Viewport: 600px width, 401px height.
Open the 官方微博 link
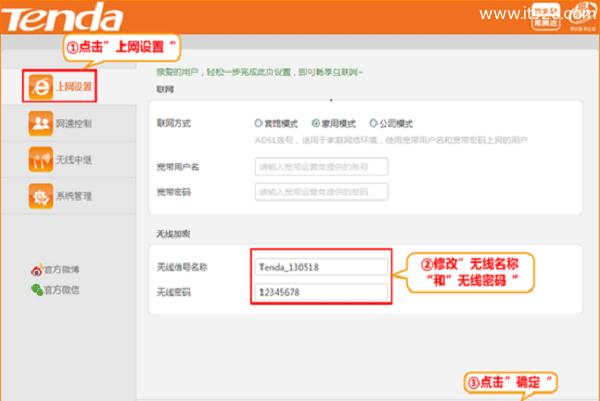tap(62, 270)
